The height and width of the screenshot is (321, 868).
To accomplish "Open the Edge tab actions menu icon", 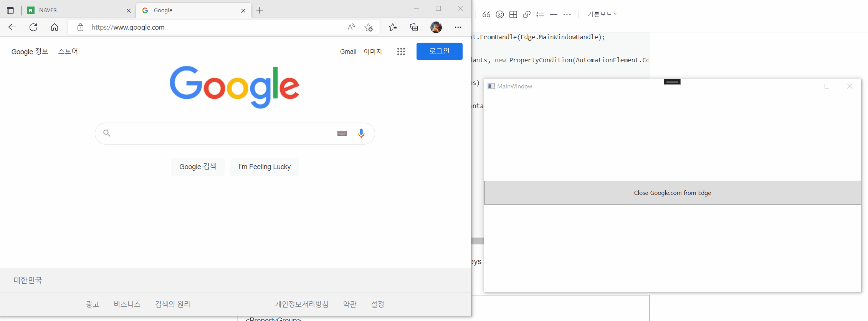I will [10, 10].
